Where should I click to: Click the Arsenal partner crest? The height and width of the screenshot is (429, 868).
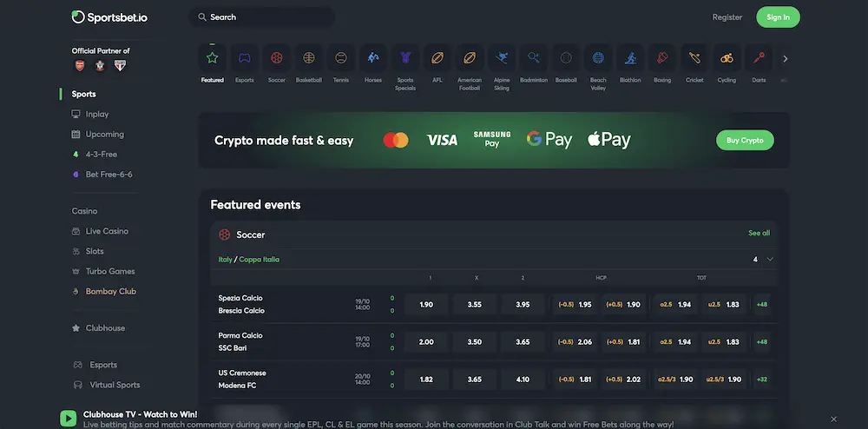tap(80, 66)
